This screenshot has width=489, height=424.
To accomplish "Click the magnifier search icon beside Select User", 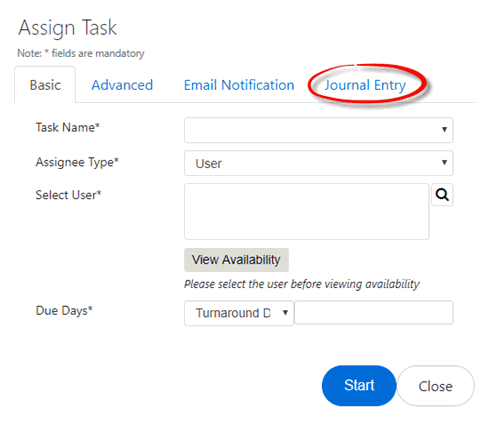I will (x=442, y=195).
